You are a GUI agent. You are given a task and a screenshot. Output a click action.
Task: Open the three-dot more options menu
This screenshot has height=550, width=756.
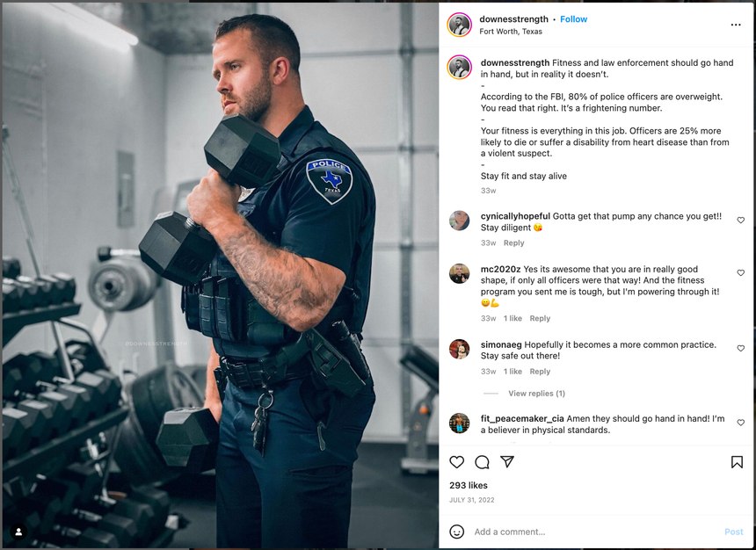click(x=736, y=25)
